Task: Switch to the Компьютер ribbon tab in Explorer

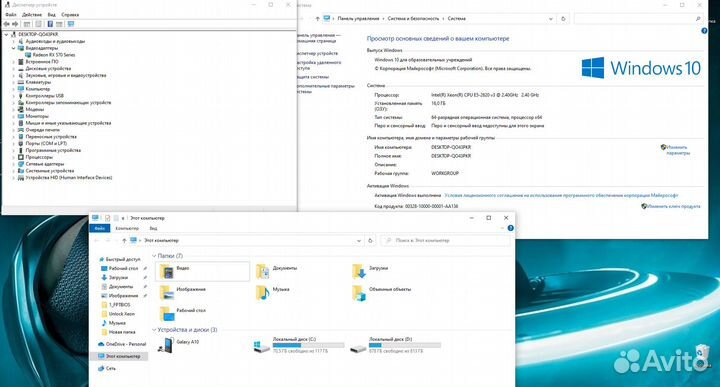Action: coord(127,228)
